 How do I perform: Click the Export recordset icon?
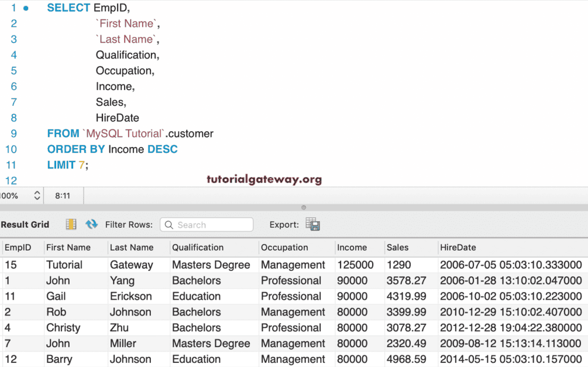tap(312, 224)
